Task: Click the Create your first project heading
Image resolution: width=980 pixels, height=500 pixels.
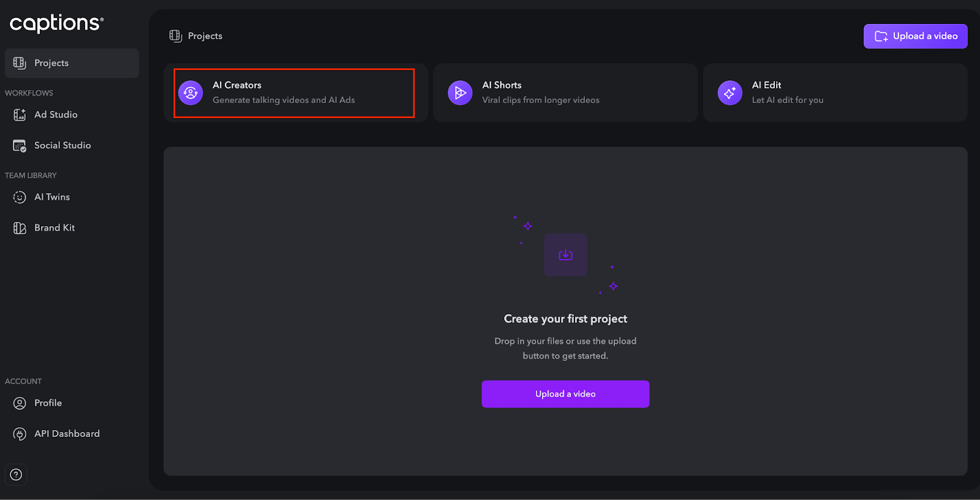Action: pyautogui.click(x=565, y=319)
